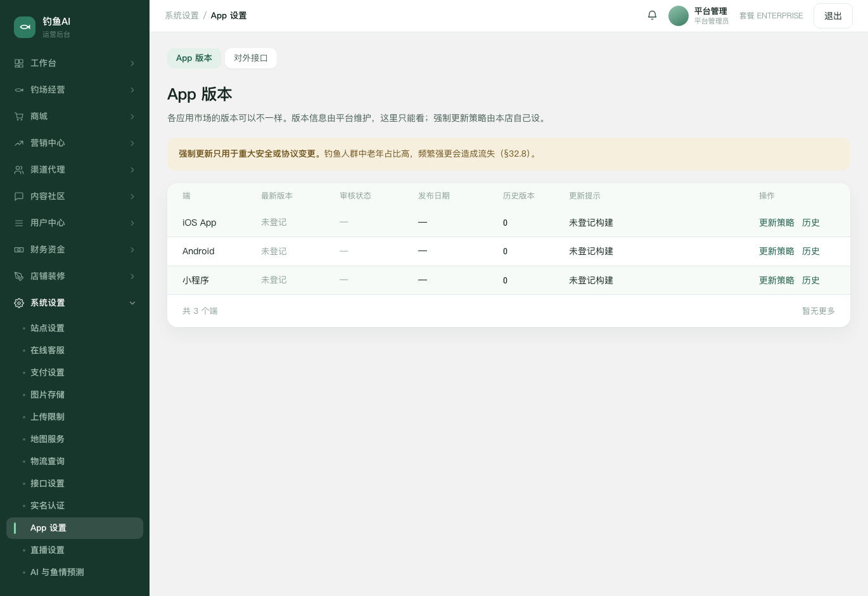Click the 商城 shopping cart icon
The image size is (868, 596).
point(19,117)
